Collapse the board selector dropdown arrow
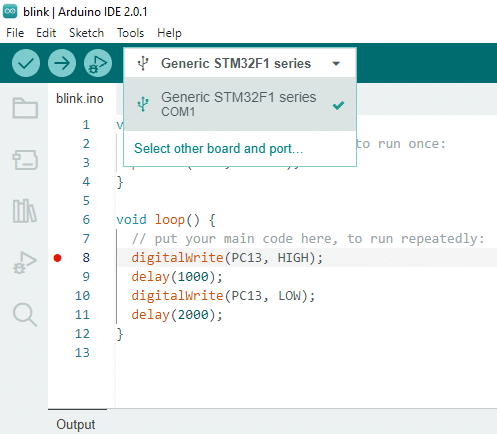Screen dimensions: 497x434 pos(336,63)
